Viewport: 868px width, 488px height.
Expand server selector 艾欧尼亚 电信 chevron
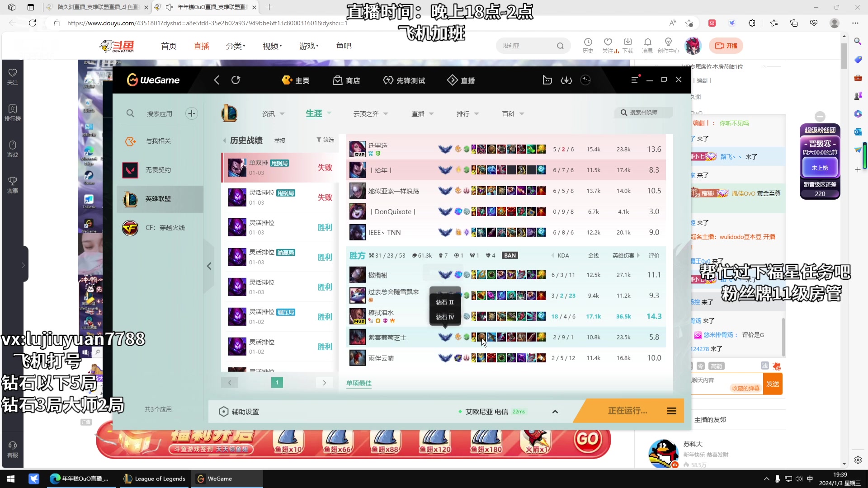coord(555,412)
